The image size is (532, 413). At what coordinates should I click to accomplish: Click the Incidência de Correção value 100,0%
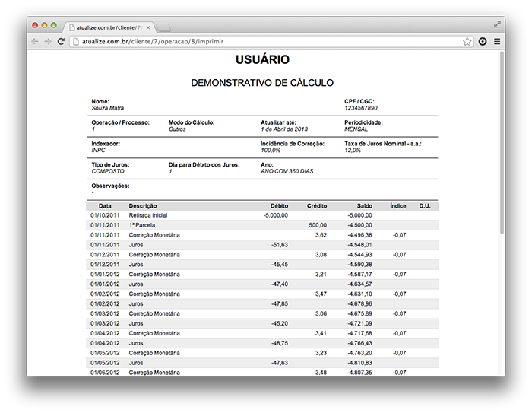click(271, 150)
